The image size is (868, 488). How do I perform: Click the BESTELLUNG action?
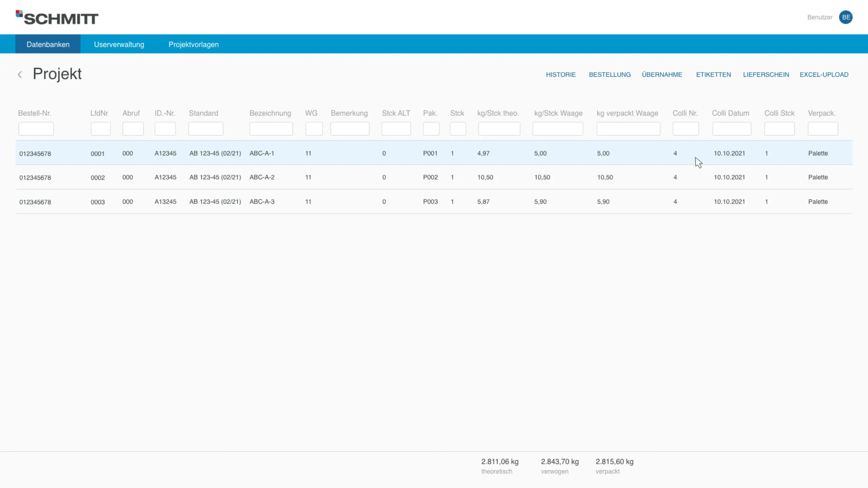[610, 74]
